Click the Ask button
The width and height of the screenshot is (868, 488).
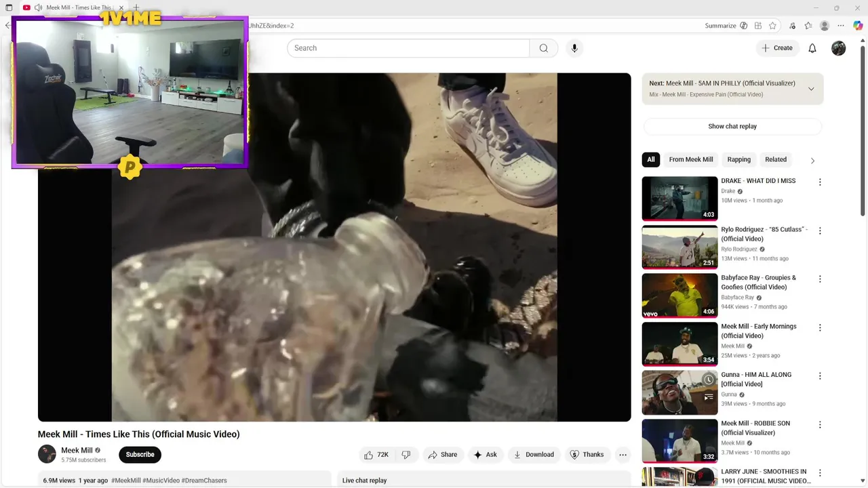486,455
